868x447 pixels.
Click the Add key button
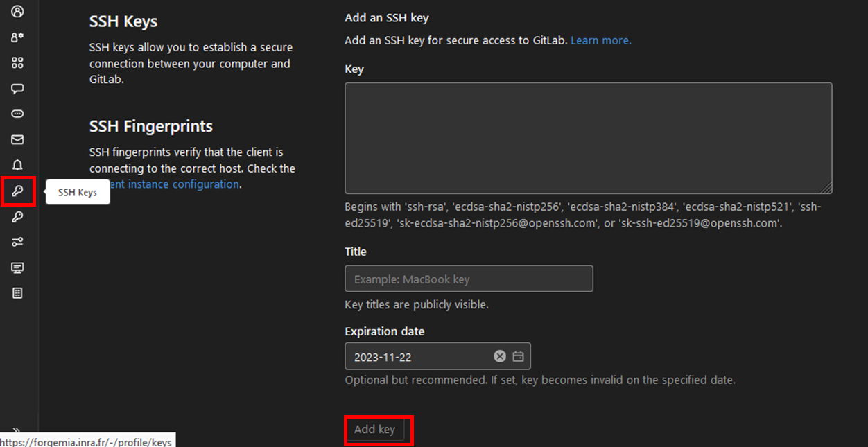pos(374,430)
